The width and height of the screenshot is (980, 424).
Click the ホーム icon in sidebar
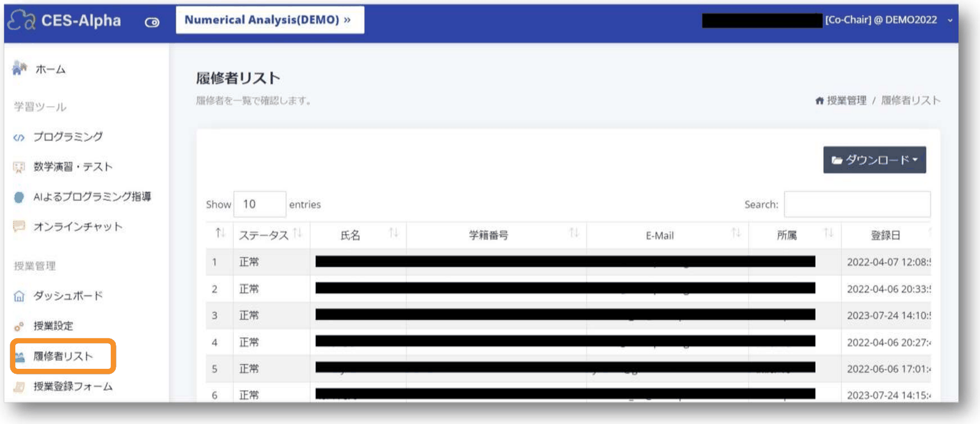20,68
